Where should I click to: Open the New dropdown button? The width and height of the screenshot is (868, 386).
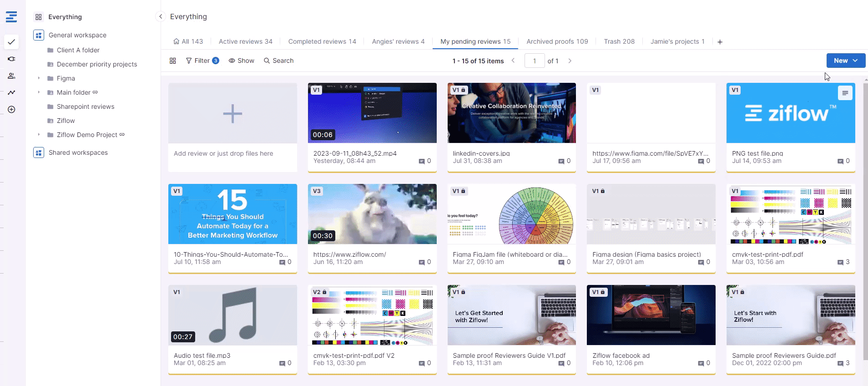(846, 61)
